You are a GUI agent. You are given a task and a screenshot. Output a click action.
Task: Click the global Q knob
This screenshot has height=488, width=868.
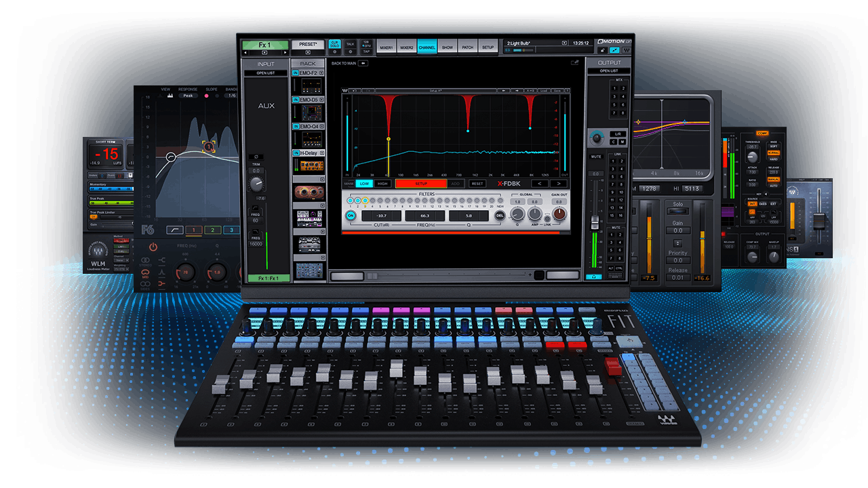pyautogui.click(x=517, y=214)
